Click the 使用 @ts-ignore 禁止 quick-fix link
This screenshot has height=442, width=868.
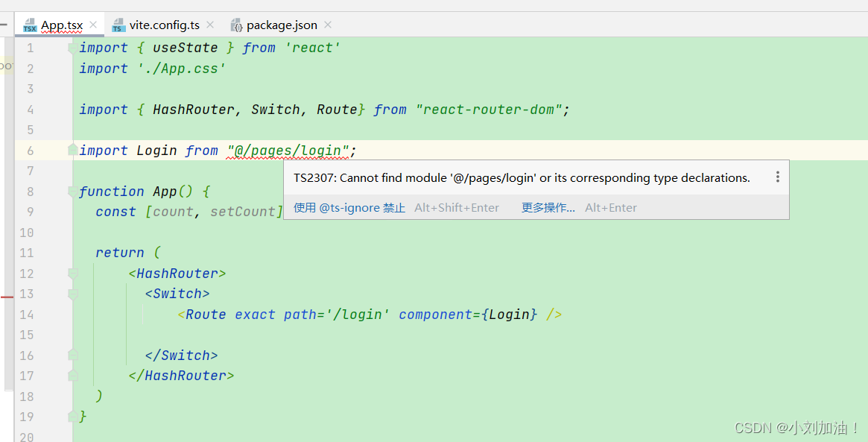[x=350, y=207]
